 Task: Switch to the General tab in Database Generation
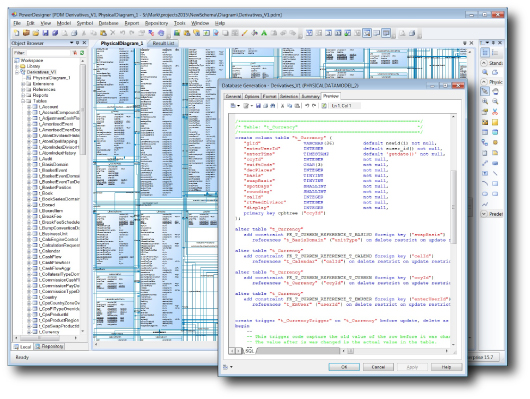pos(233,96)
